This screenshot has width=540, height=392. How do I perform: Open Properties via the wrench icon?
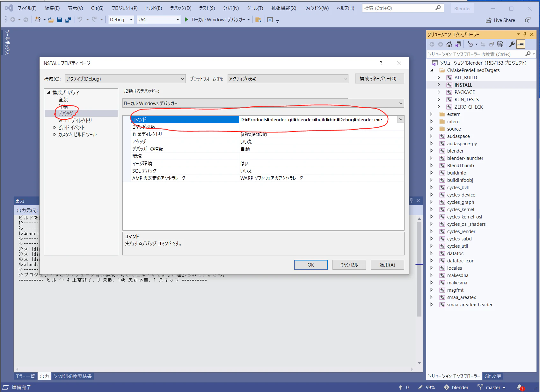[512, 44]
